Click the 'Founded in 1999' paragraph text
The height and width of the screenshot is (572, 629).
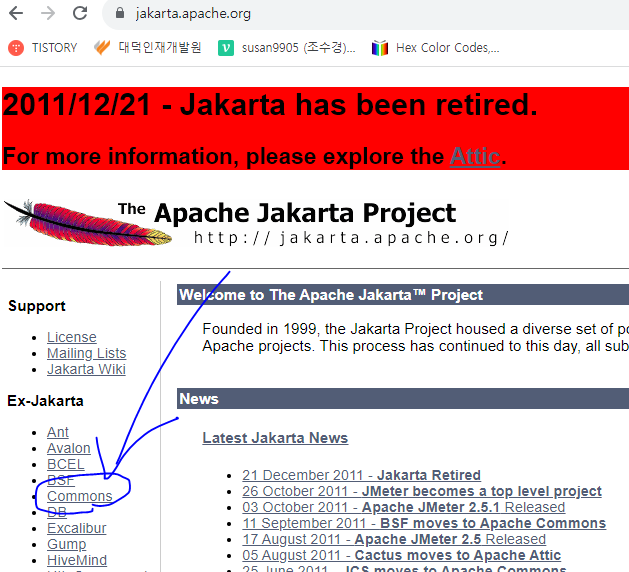[416, 337]
